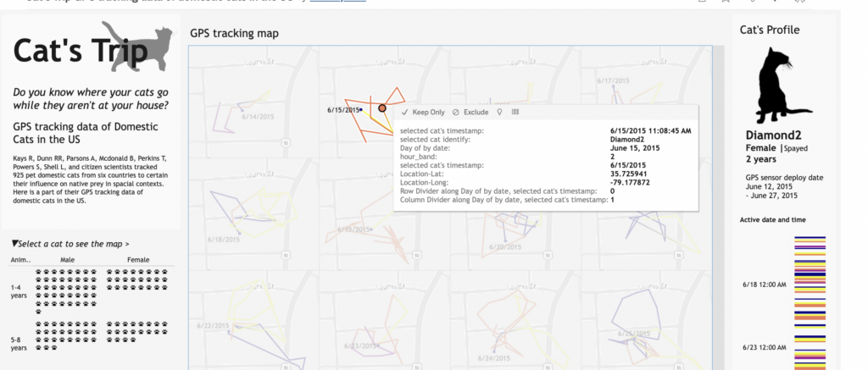Click Location-Lat value 35.725941
868x370 pixels.
point(630,174)
